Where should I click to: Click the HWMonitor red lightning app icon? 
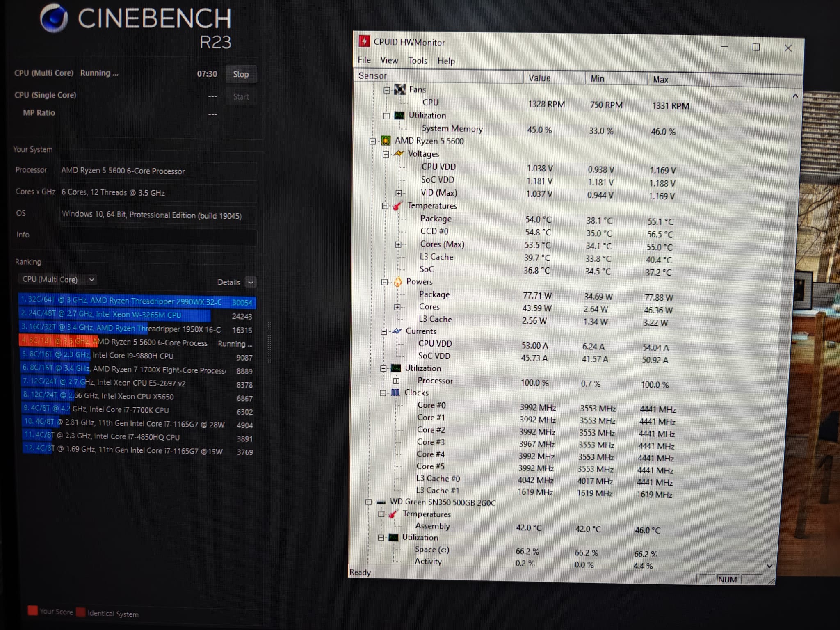364,41
